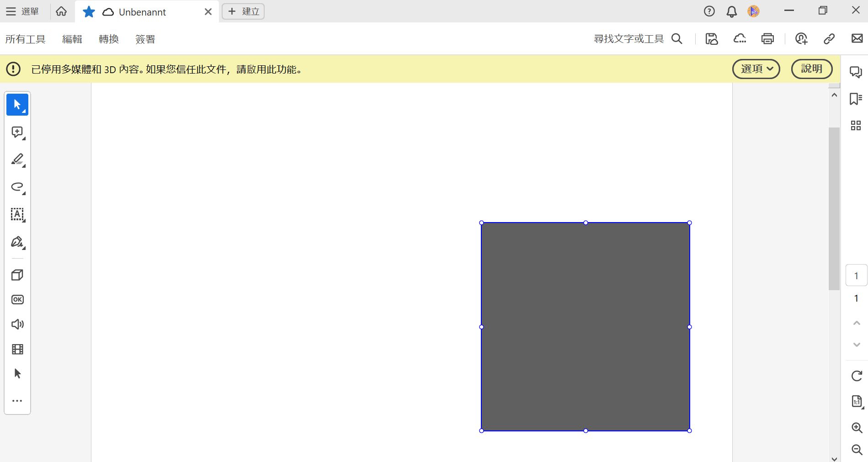The width and height of the screenshot is (868, 462).
Task: Select the video film tool
Action: pos(17,349)
